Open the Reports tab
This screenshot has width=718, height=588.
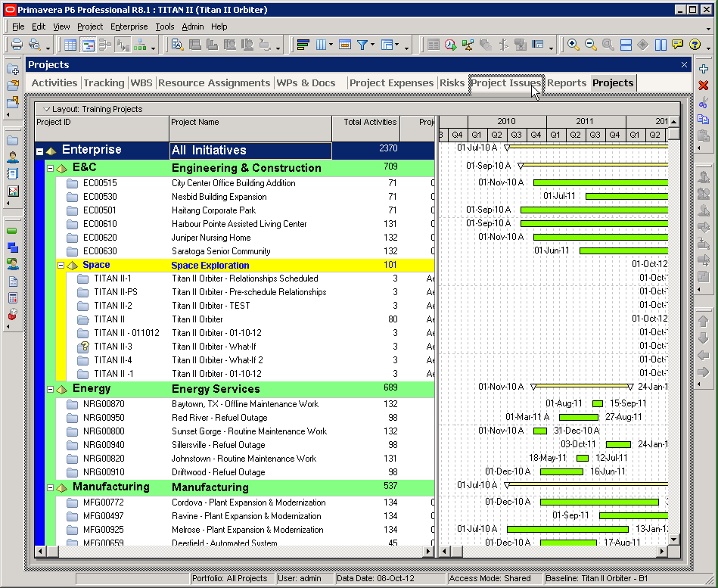[567, 83]
